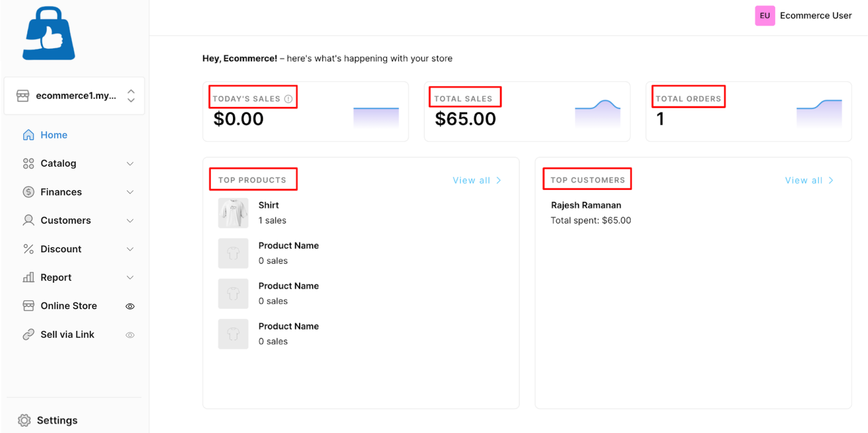
Task: Click the Catalog grid icon
Action: pos(28,163)
